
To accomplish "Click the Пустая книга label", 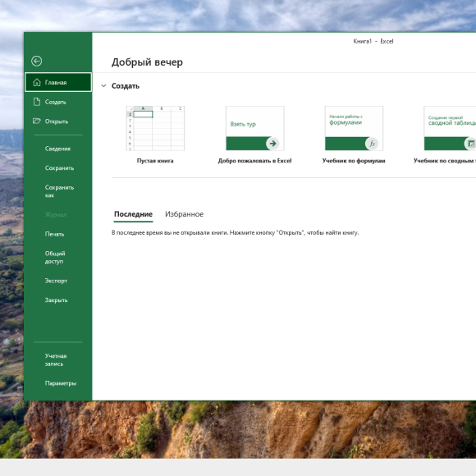I will tap(155, 161).
